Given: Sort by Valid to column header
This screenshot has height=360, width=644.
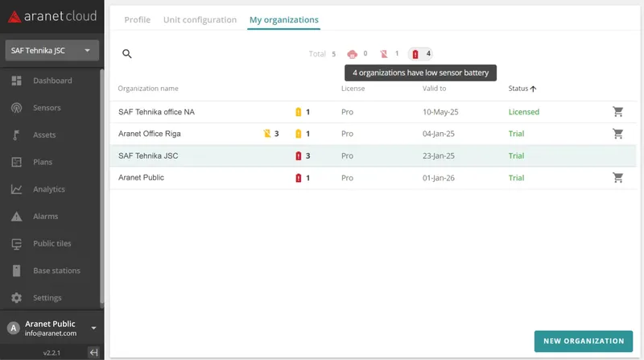Looking at the screenshot, I should [x=434, y=89].
